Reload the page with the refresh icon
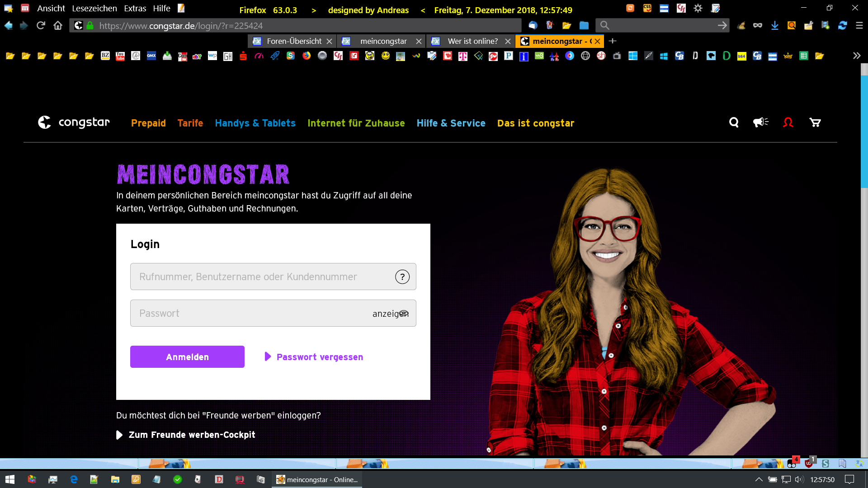 click(x=41, y=26)
